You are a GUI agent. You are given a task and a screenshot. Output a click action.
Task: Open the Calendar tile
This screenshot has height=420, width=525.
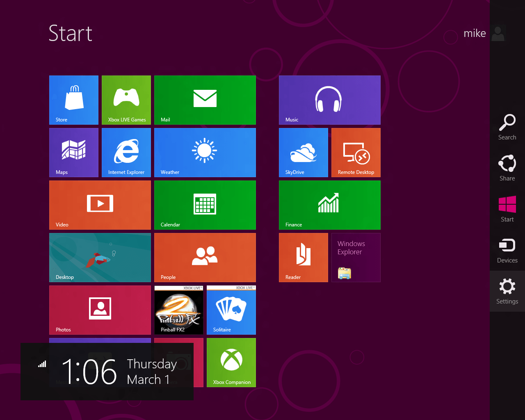(205, 205)
